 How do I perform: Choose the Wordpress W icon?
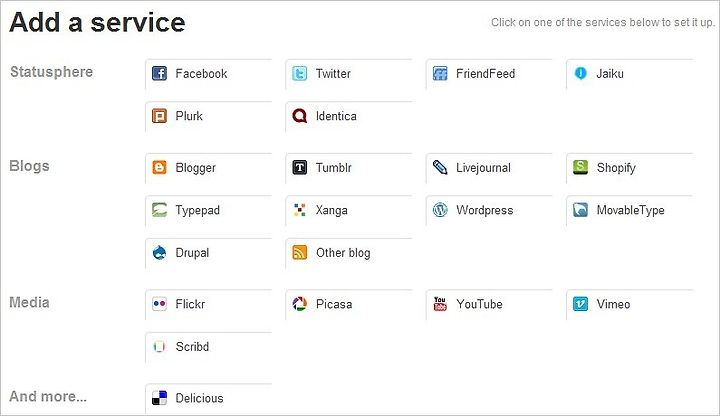pos(440,210)
